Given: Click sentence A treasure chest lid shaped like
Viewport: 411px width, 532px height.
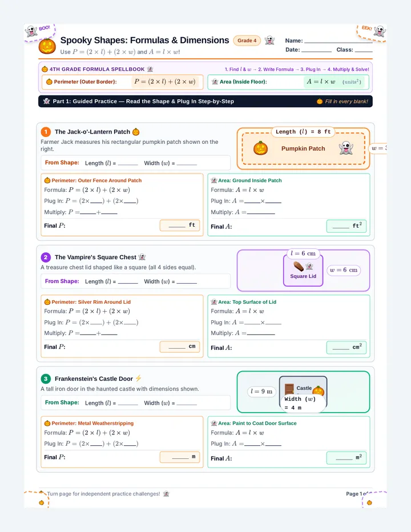Looking at the screenshot, I should pyautogui.click(x=118, y=267).
